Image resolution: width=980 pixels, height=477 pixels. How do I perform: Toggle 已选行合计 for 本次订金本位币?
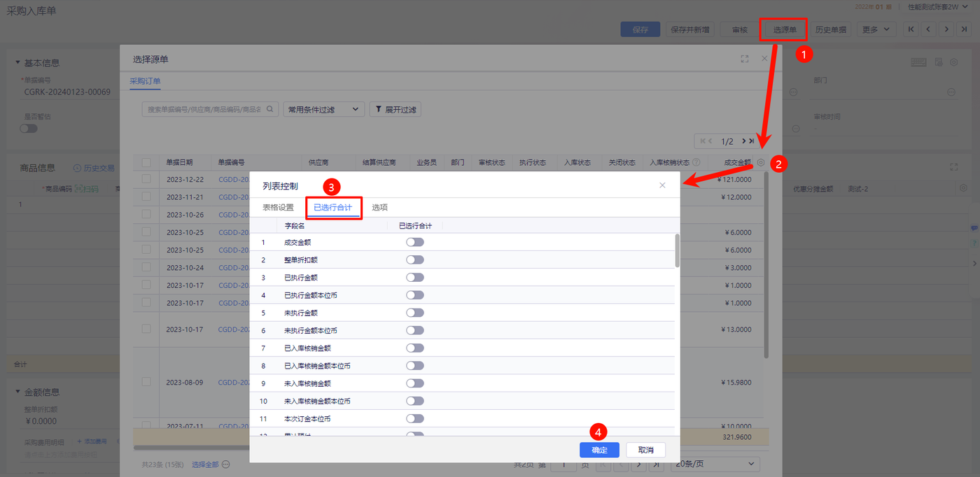coord(415,418)
